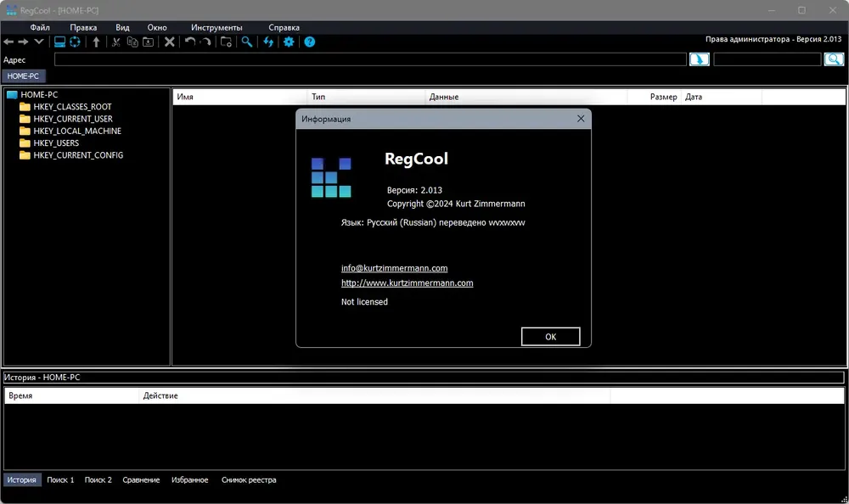
Task: Click the Delete X toolbar icon
Action: (x=170, y=42)
